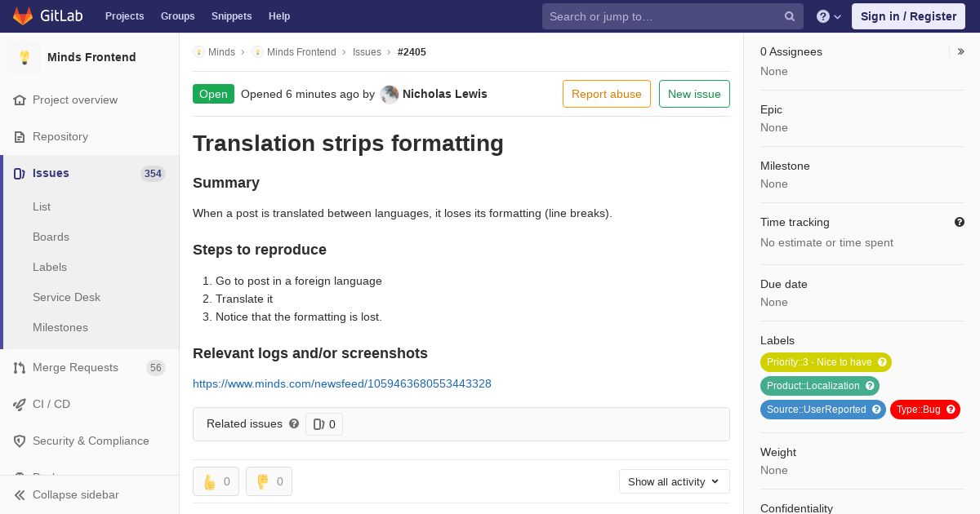Click the 'Steps to reproduce' heading
Screen dimensions: 980x514
click(260, 250)
